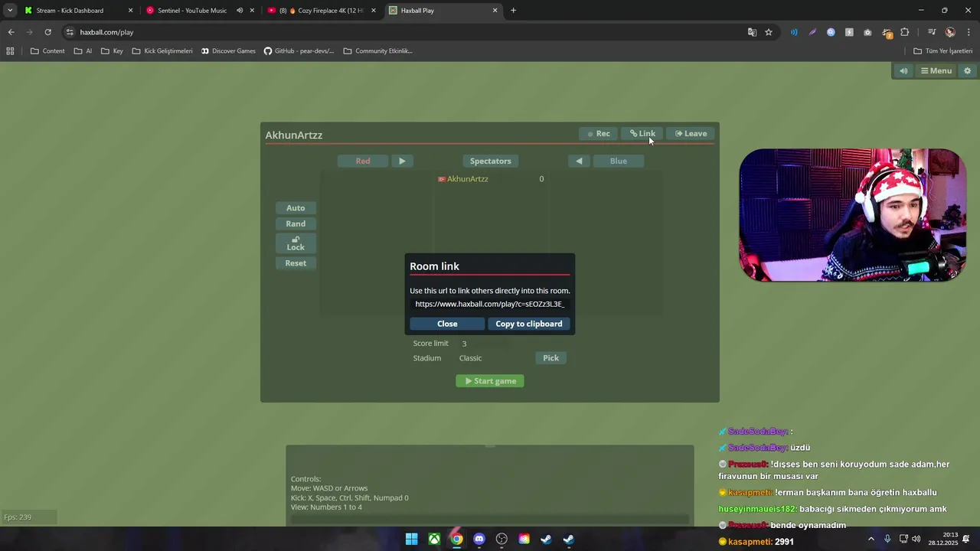Close the Room link dialog
Viewport: 980px width, 551px height.
click(447, 324)
